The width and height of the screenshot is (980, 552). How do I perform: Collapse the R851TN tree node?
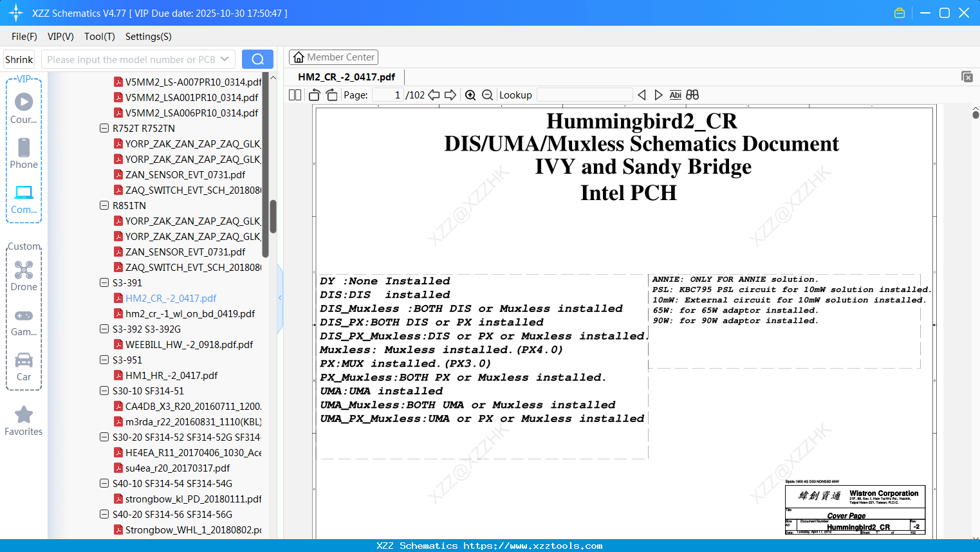(104, 205)
